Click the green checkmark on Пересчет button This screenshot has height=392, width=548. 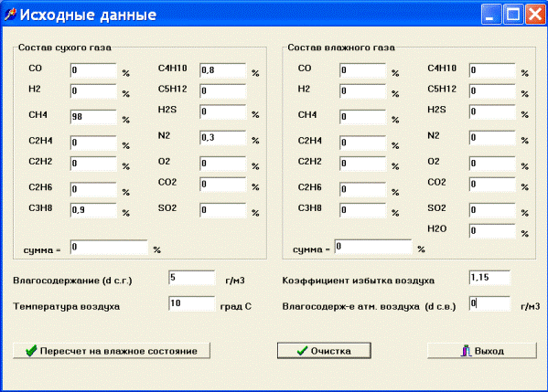(x=31, y=351)
